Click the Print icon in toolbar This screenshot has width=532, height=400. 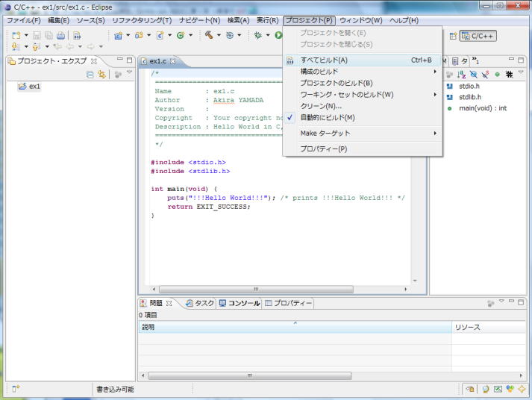(x=60, y=35)
